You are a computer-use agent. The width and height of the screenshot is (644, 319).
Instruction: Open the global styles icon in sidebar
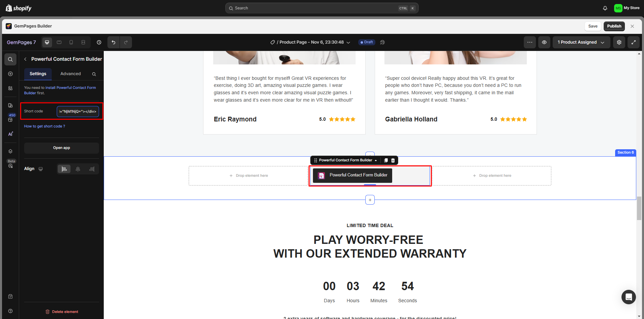point(10,105)
